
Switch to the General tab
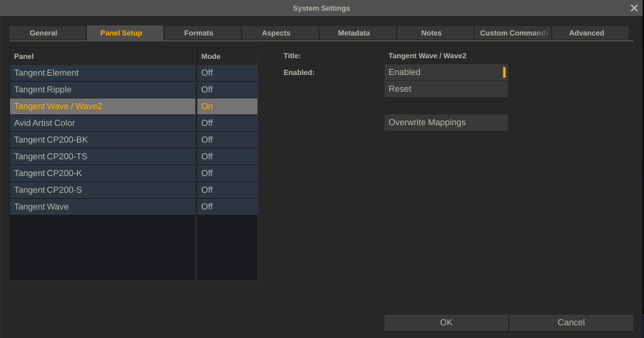point(47,33)
